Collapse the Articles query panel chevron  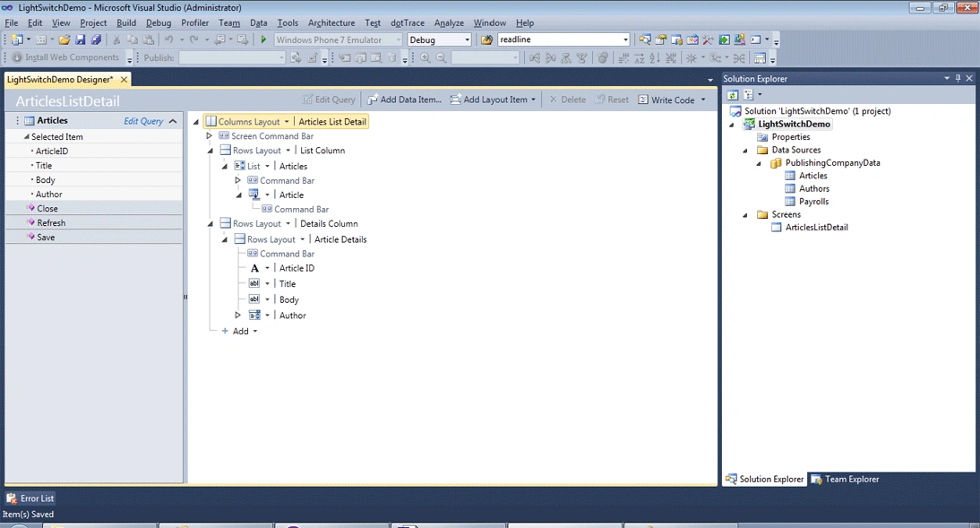point(173,121)
